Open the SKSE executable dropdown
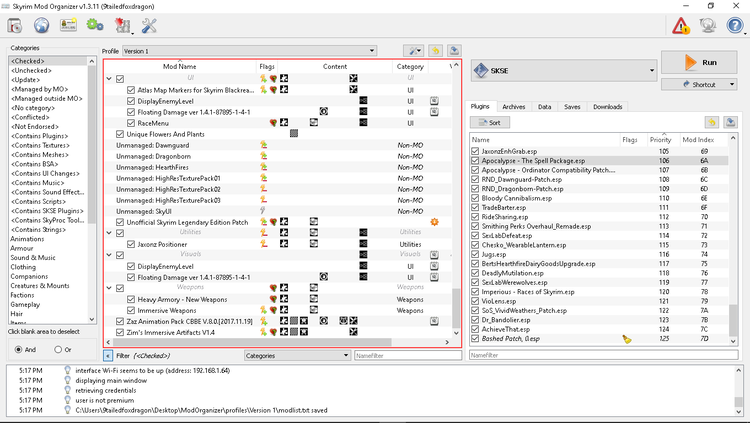Screen dimensions: 750x423 (563, 71)
